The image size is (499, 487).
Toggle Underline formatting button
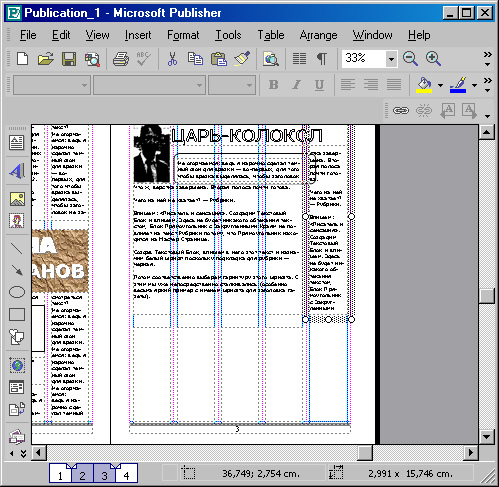coord(319,85)
